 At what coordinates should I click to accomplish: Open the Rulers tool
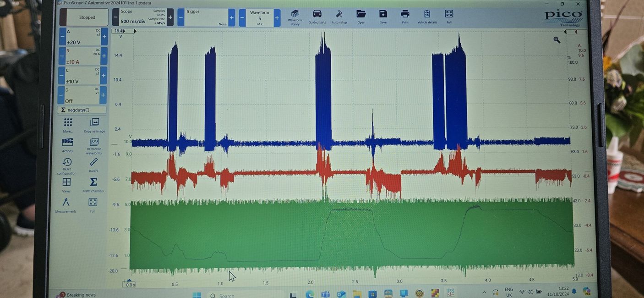tap(93, 165)
